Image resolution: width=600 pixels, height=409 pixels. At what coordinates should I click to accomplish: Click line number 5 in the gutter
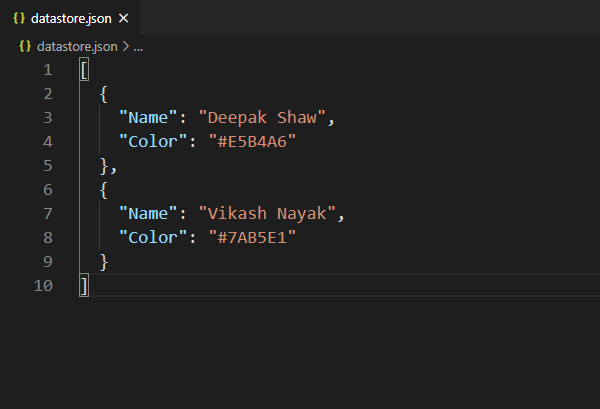[47, 165]
